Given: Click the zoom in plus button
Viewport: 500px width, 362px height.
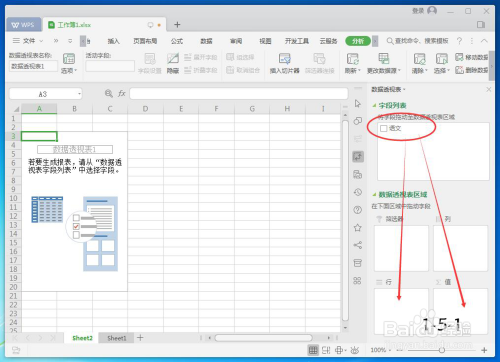Looking at the screenshot, I should [484, 350].
